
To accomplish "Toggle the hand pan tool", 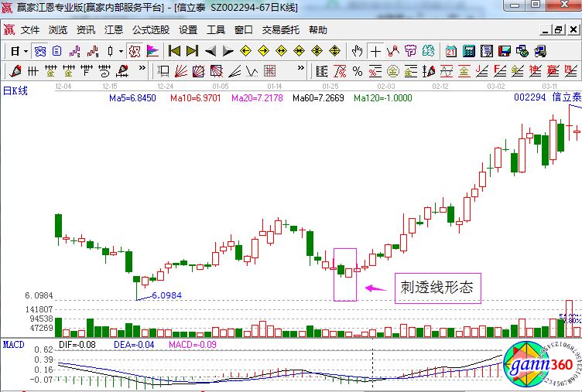I will tap(357, 51).
